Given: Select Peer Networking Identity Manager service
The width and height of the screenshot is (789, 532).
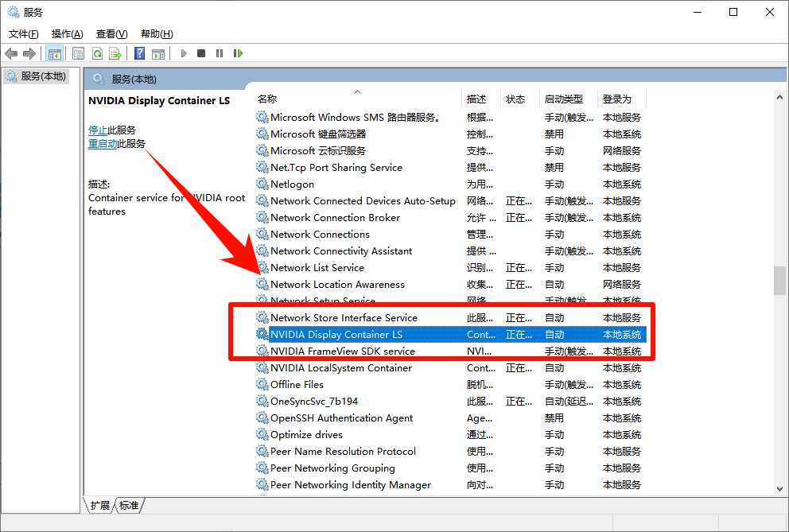Looking at the screenshot, I should point(450,485).
